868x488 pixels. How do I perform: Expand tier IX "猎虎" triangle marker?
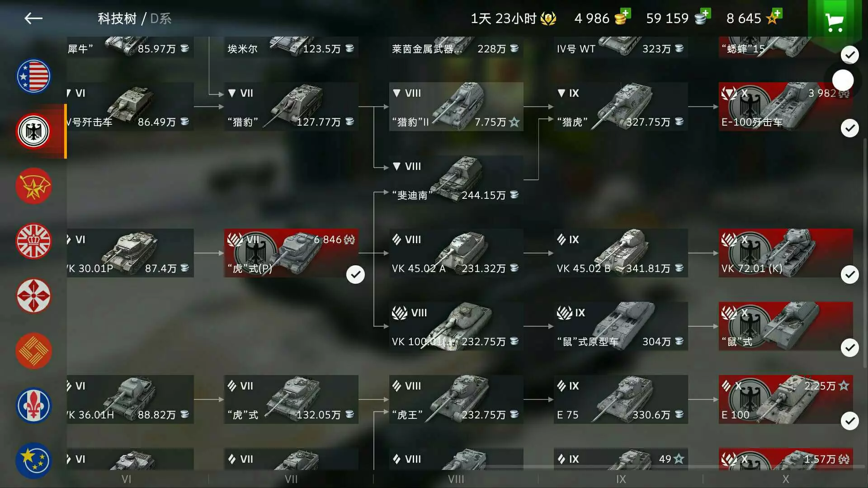561,93
